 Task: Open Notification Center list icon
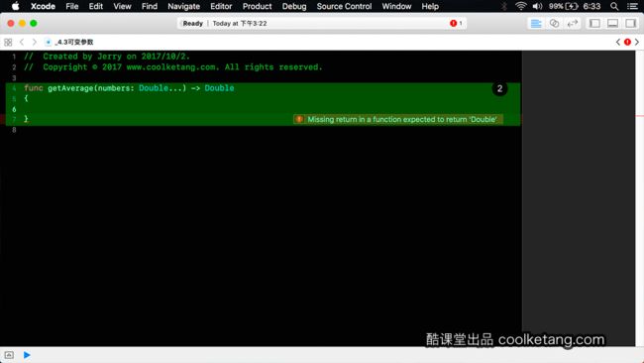[x=632, y=6]
